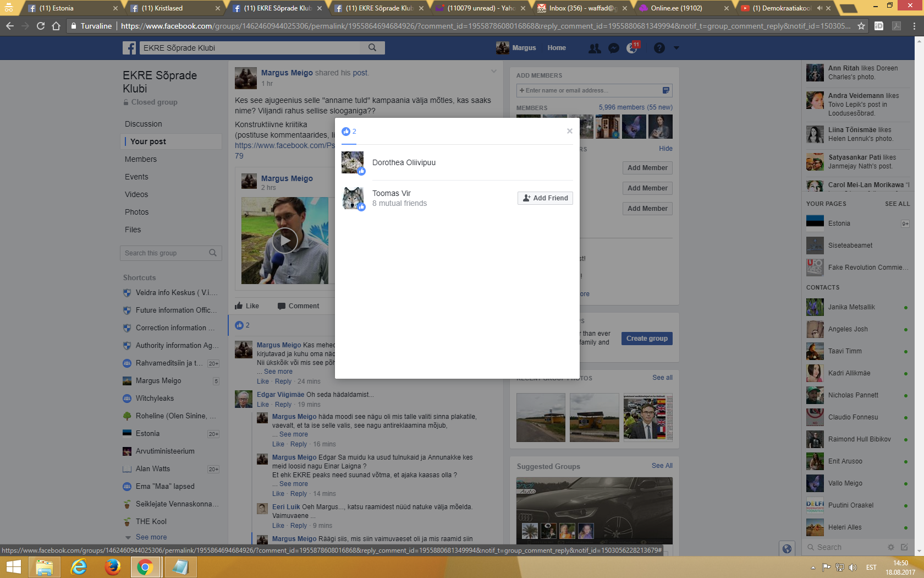Open group Photos section
924x578 pixels.
coord(137,212)
